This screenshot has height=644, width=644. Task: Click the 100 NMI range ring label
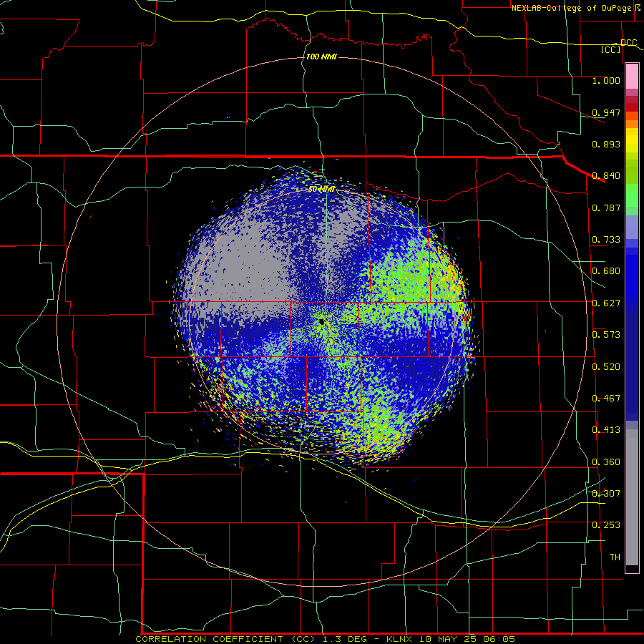(x=321, y=57)
